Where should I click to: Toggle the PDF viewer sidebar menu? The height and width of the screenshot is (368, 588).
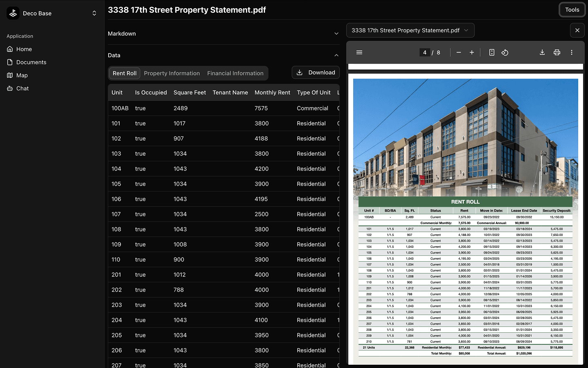click(x=359, y=52)
